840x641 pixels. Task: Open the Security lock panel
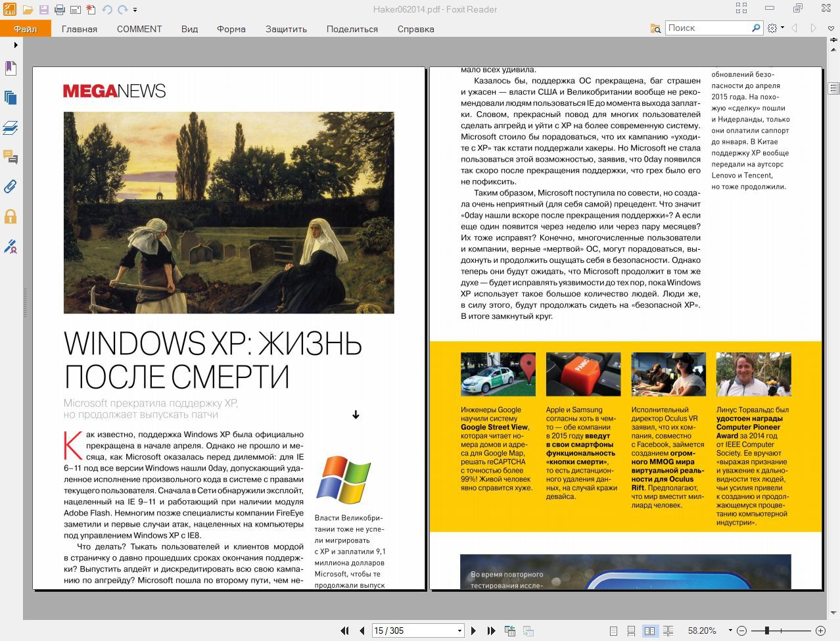coord(11,216)
